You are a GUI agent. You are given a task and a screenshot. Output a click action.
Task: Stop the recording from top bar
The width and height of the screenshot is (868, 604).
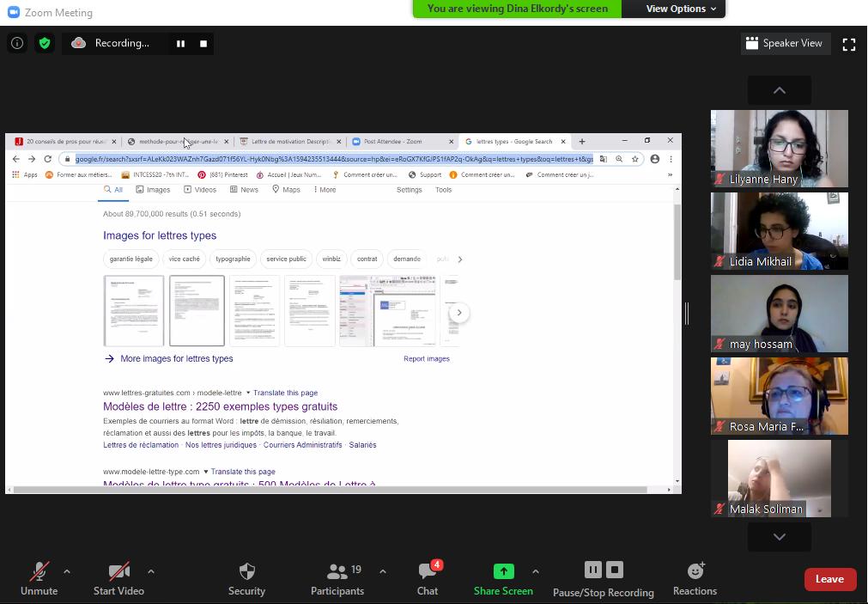point(203,44)
